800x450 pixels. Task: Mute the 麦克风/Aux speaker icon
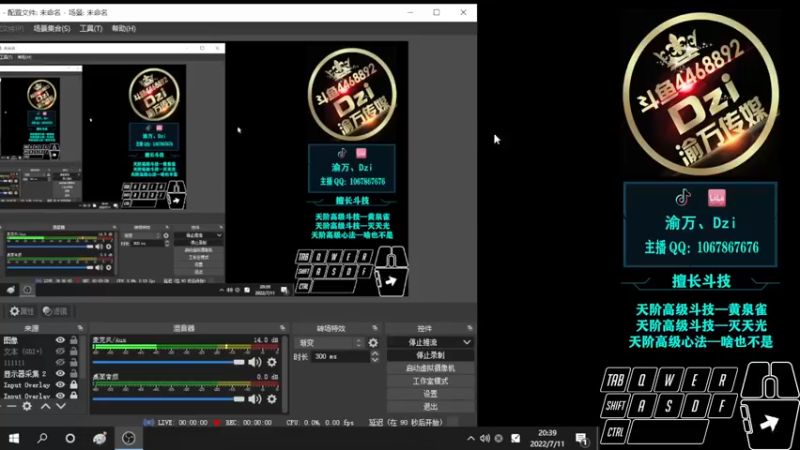tap(254, 362)
